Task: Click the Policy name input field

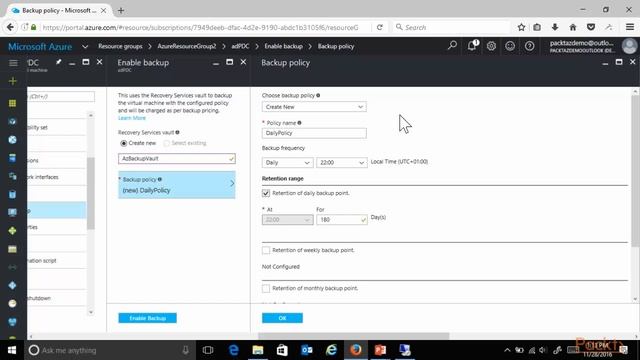Action: click(314, 133)
